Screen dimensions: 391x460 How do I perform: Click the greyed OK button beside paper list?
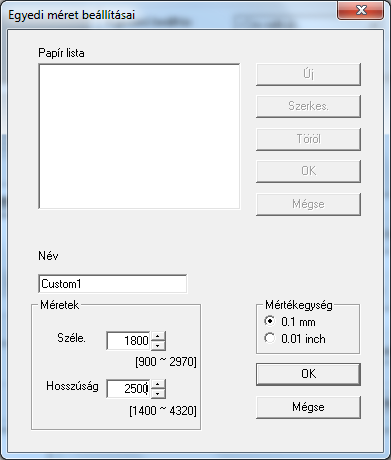click(308, 171)
